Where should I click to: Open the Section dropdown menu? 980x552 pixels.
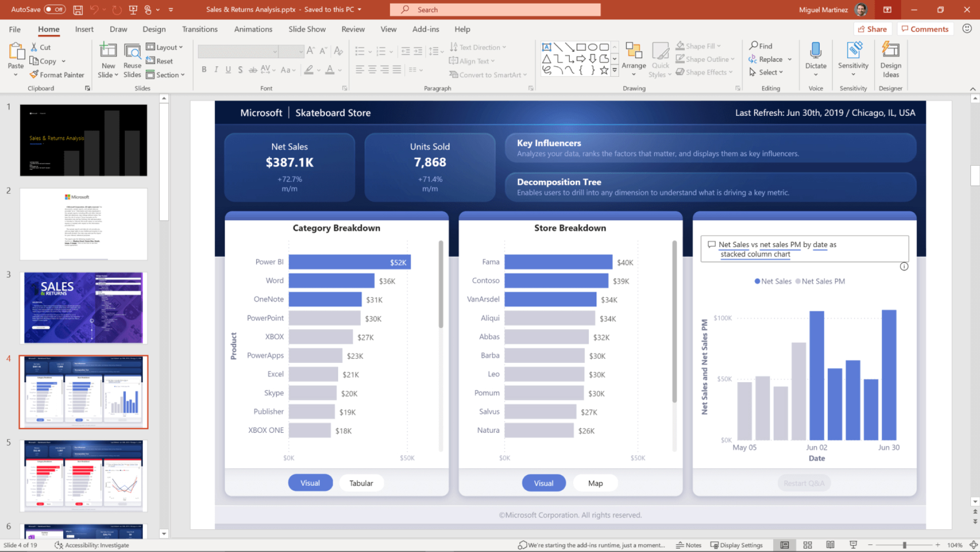tap(166, 75)
